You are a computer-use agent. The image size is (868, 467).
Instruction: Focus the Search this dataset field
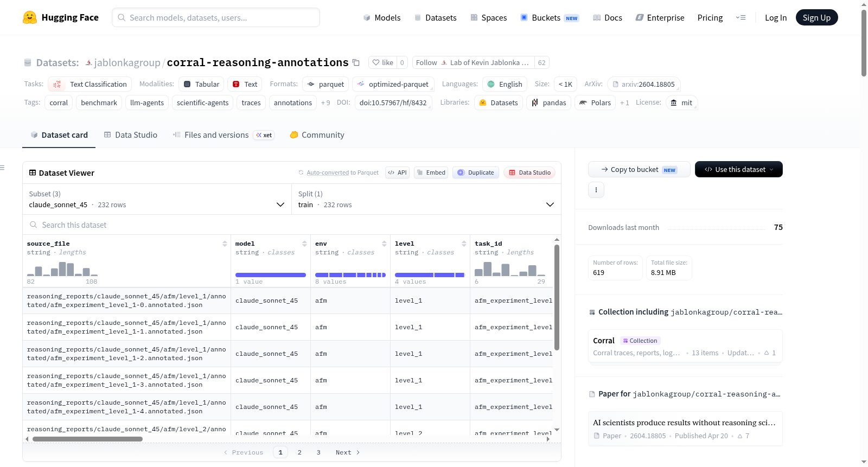(292, 225)
